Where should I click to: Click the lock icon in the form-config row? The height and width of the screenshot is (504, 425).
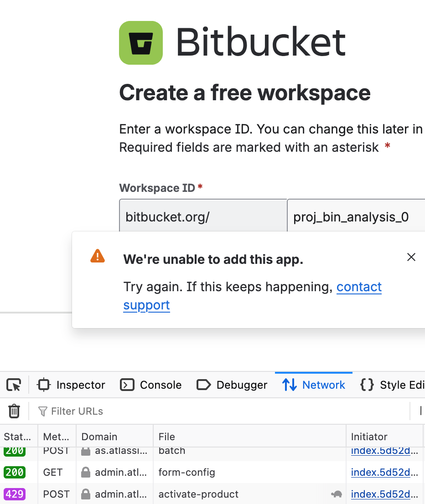tap(86, 472)
